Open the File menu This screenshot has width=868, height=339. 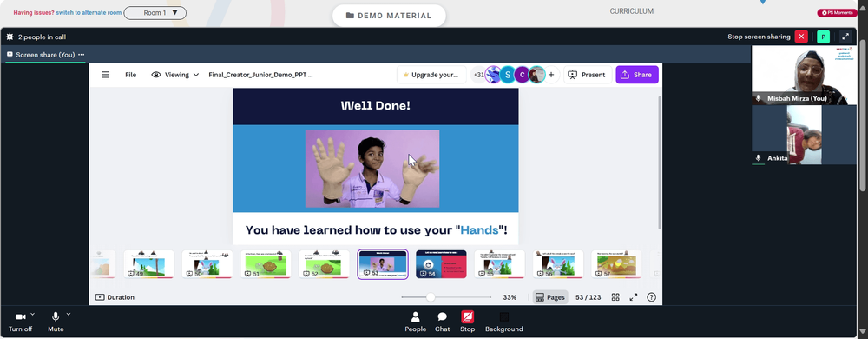131,75
